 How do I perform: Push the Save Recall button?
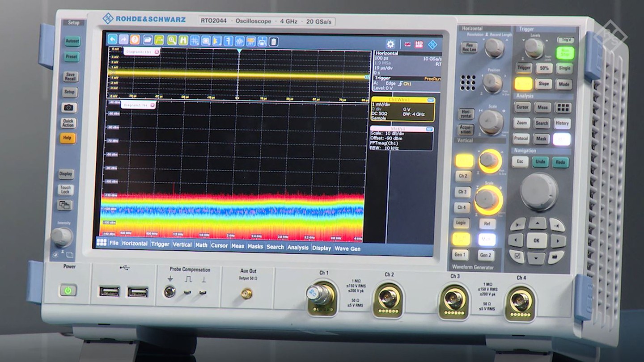[70, 76]
